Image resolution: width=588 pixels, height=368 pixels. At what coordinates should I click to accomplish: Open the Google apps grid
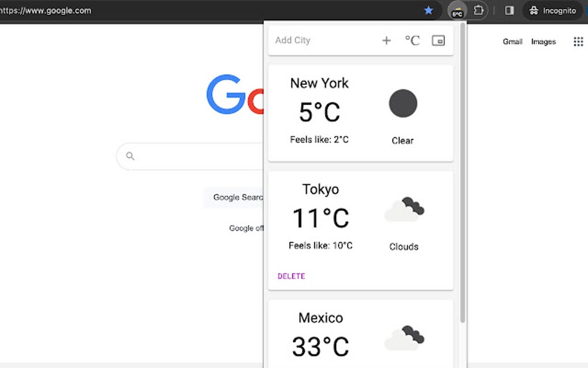[x=578, y=41]
